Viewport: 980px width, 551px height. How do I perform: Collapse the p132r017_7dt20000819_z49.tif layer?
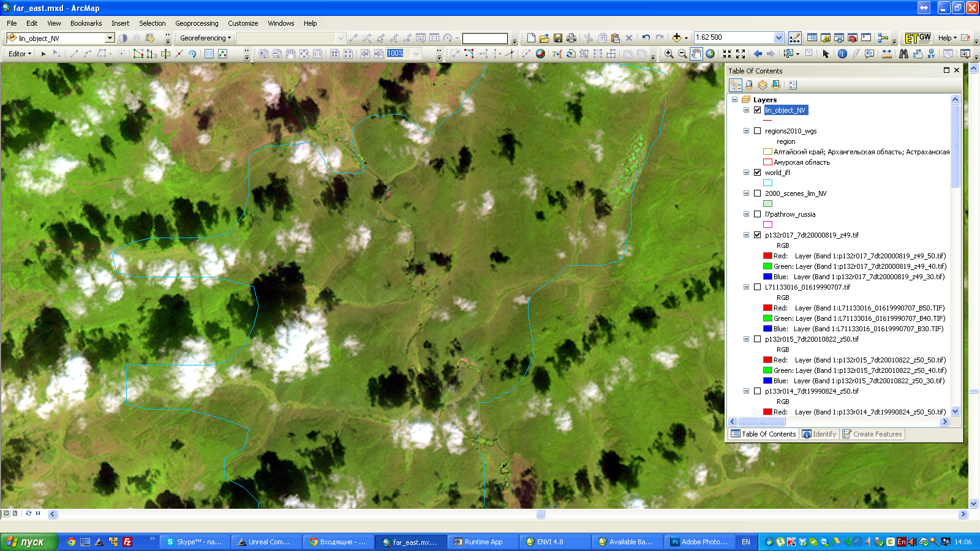(x=746, y=235)
